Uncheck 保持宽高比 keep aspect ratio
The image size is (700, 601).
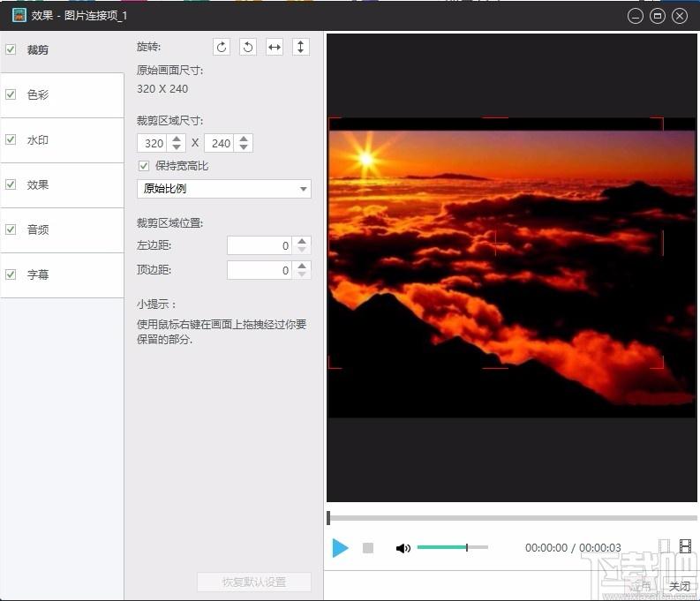pos(143,166)
